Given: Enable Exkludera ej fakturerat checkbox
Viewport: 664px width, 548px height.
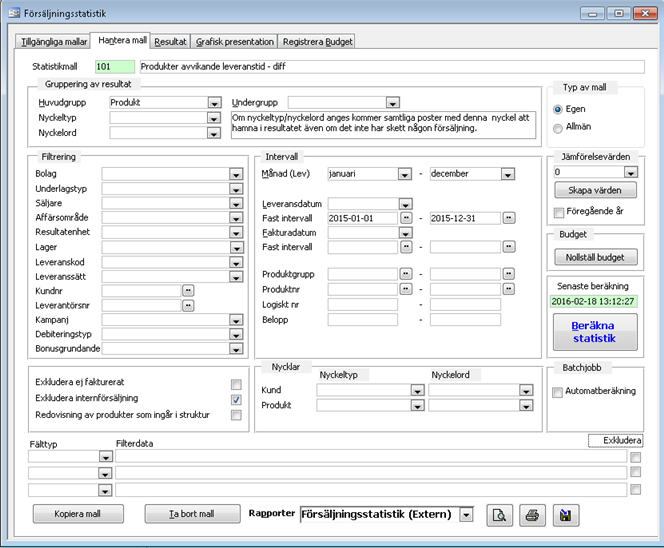Looking at the screenshot, I should coord(236,383).
